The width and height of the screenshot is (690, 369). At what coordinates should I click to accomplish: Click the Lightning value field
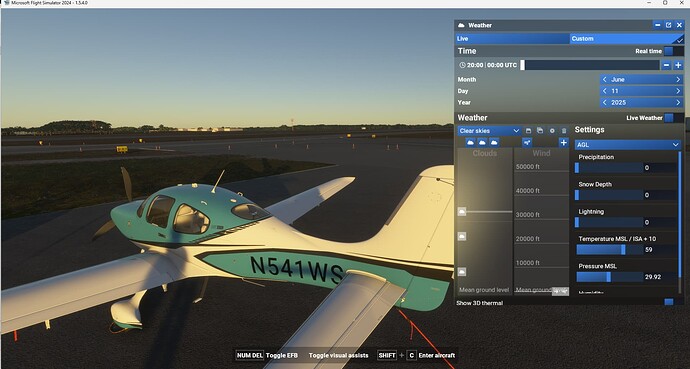pyautogui.click(x=660, y=222)
